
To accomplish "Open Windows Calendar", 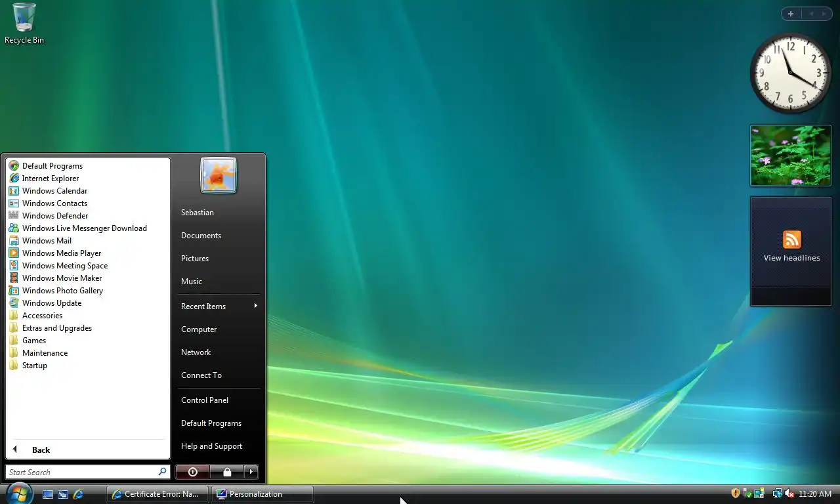I will [x=88, y=191].
